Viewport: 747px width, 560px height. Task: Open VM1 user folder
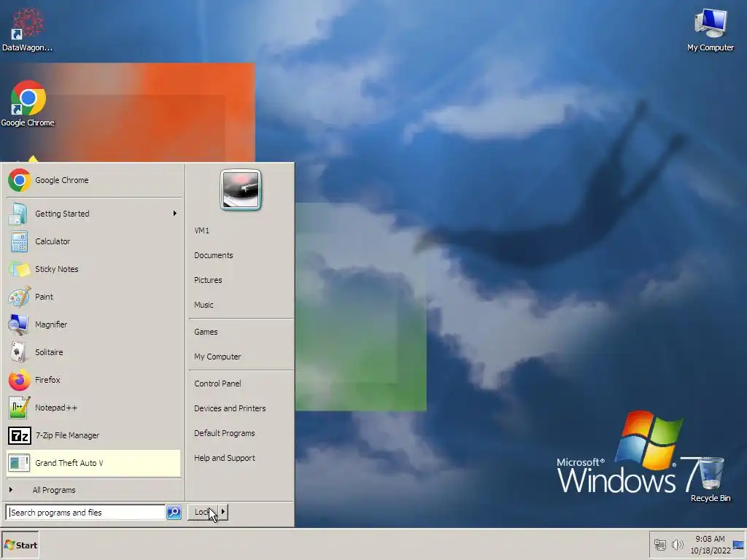[x=201, y=230]
